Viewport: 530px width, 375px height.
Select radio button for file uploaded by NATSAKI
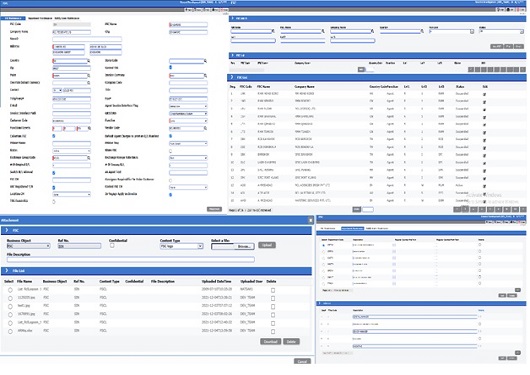[x=10, y=290]
